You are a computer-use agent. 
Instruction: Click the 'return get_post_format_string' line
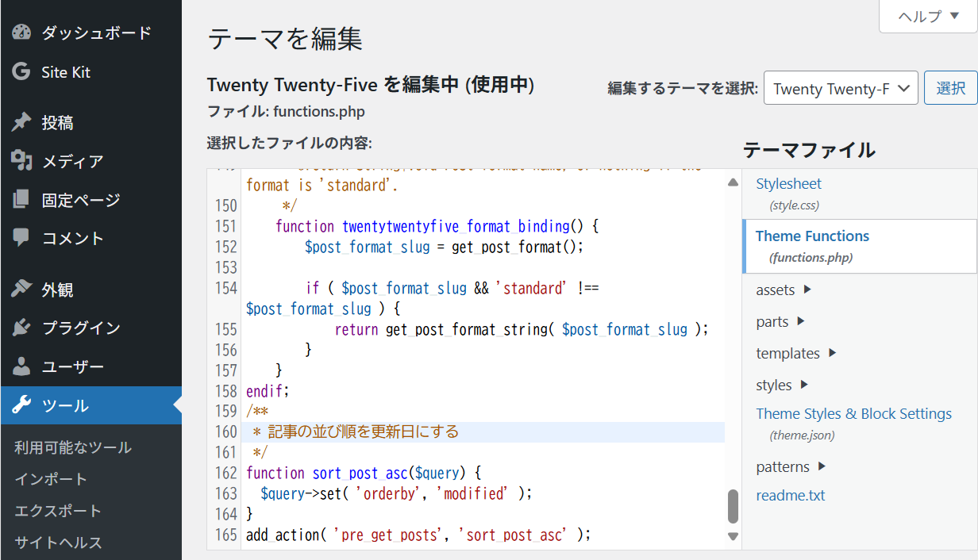click(x=521, y=328)
